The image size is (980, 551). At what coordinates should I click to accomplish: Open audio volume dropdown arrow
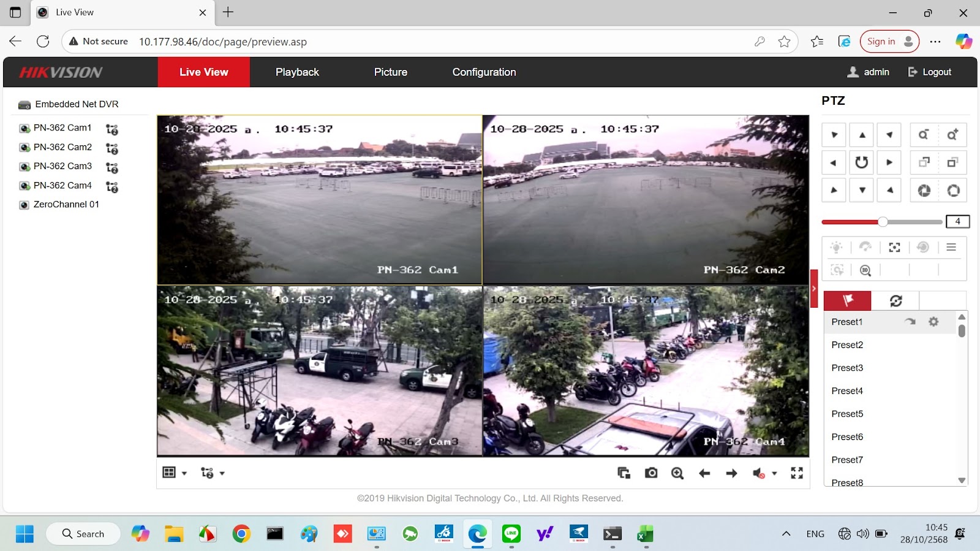tap(774, 473)
